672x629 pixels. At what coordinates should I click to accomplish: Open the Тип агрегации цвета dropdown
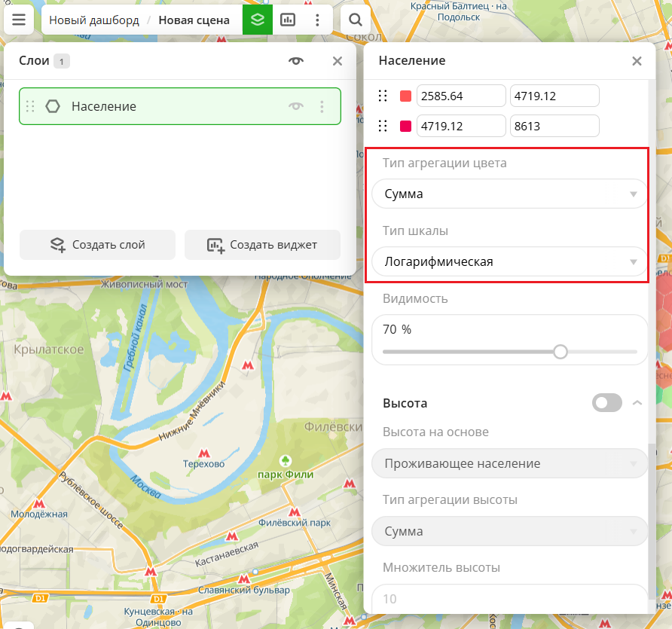pos(509,194)
